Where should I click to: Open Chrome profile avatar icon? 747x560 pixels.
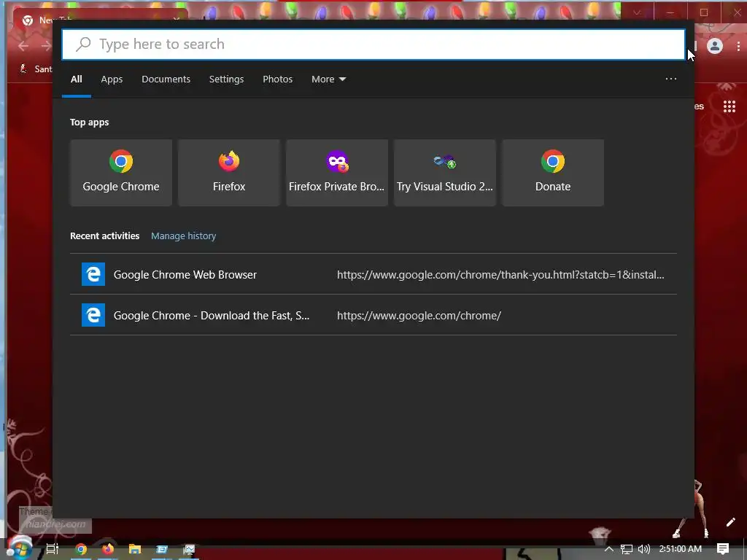pyautogui.click(x=715, y=46)
